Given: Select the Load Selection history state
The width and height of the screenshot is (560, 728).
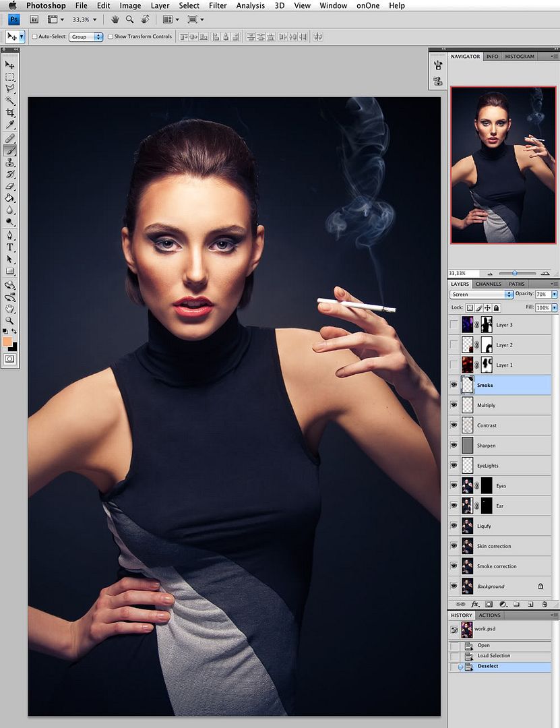Looking at the screenshot, I should [x=500, y=656].
